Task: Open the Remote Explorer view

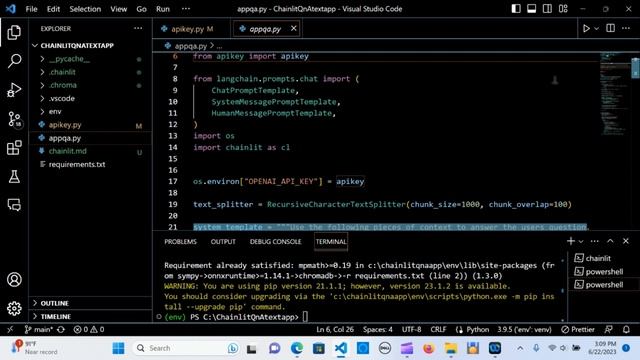Action: click(14, 204)
